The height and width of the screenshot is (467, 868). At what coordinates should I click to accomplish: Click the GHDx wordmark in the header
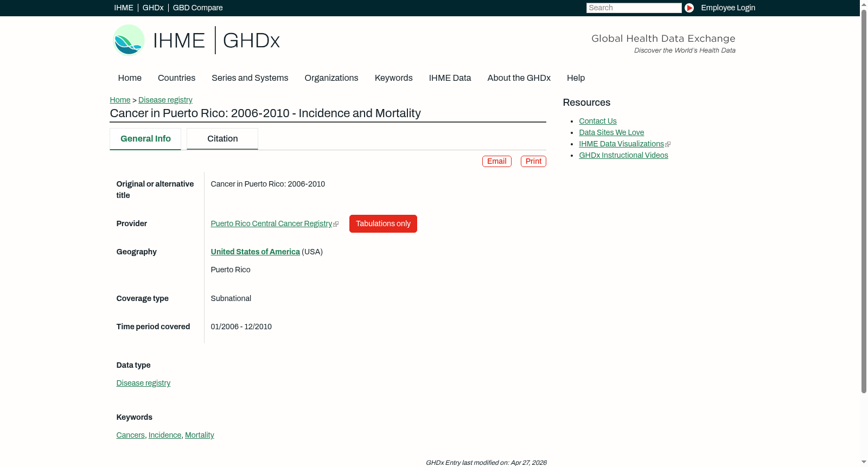click(251, 41)
